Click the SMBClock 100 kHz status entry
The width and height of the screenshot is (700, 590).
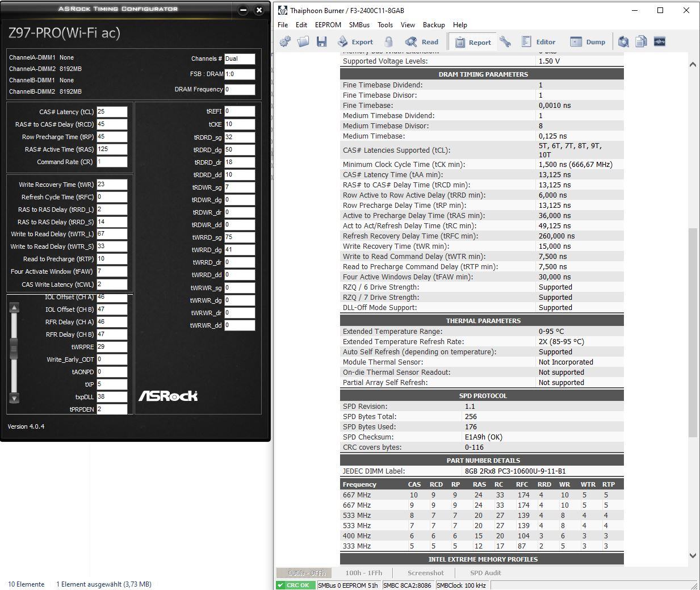(x=462, y=585)
